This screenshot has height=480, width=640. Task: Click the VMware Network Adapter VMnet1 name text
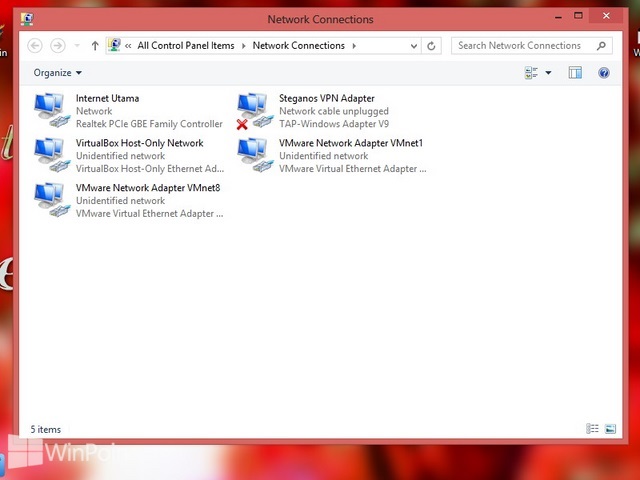(x=351, y=143)
